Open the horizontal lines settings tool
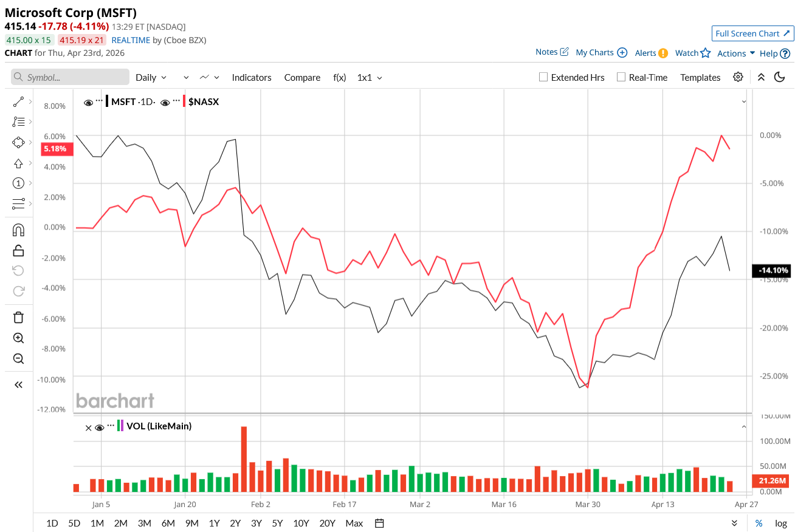The image size is (795, 532). click(18, 203)
